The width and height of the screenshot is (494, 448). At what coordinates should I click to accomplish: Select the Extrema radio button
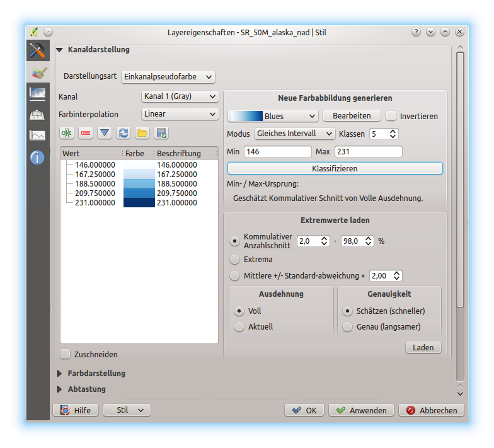pos(235,259)
